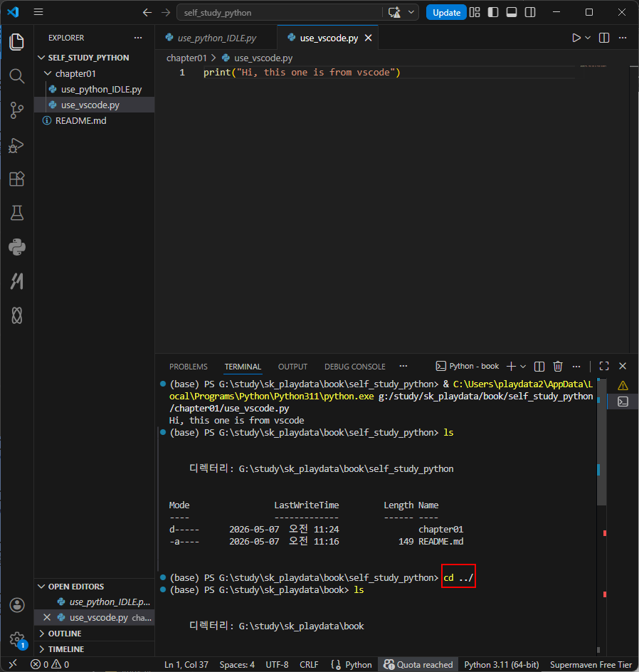
Task: Click the blue Update button
Action: point(446,12)
